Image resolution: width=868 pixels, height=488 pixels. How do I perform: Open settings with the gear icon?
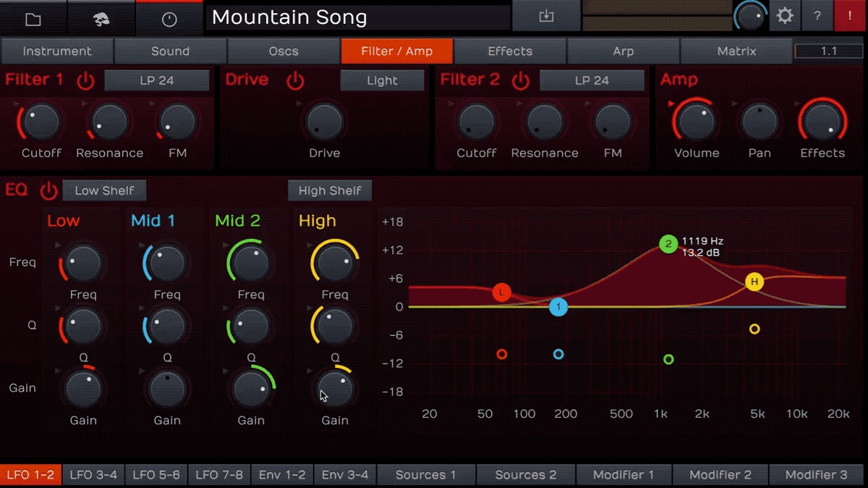(784, 16)
